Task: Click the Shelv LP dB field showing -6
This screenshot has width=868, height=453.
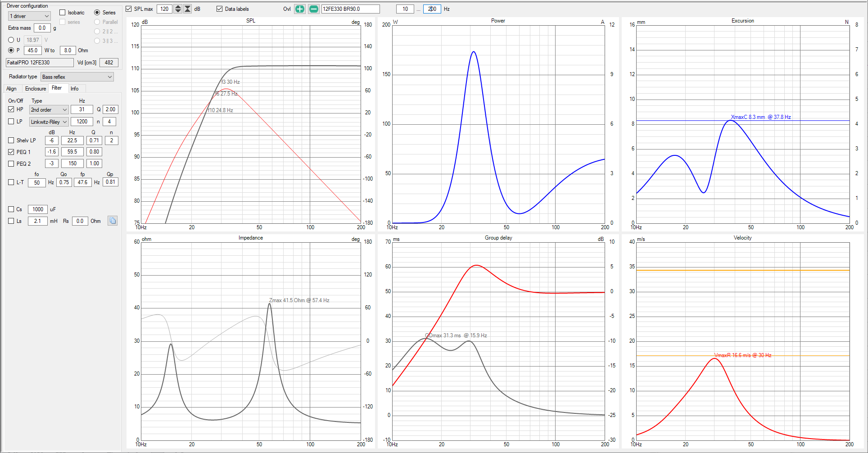Action: [x=52, y=140]
